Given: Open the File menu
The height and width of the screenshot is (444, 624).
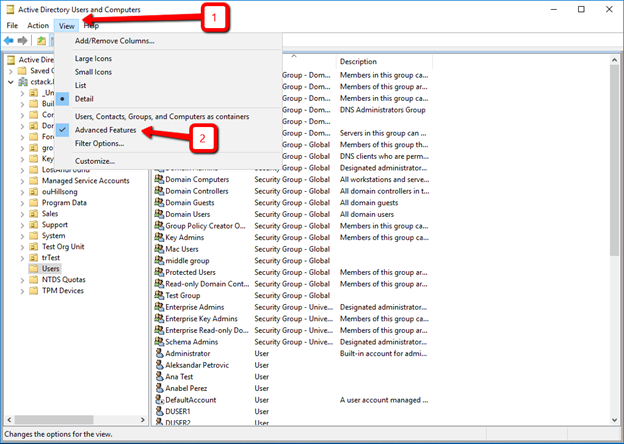Looking at the screenshot, I should tap(12, 25).
